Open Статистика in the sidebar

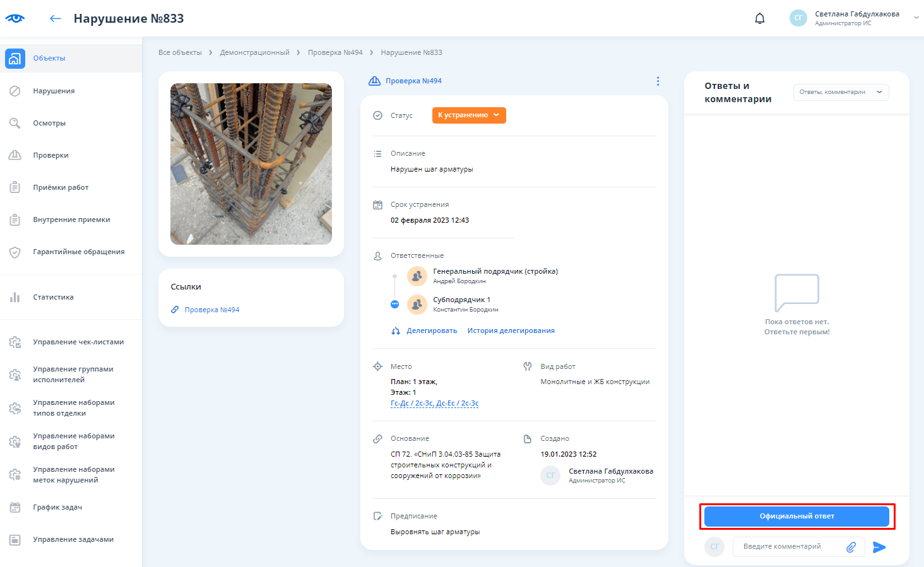tap(53, 297)
